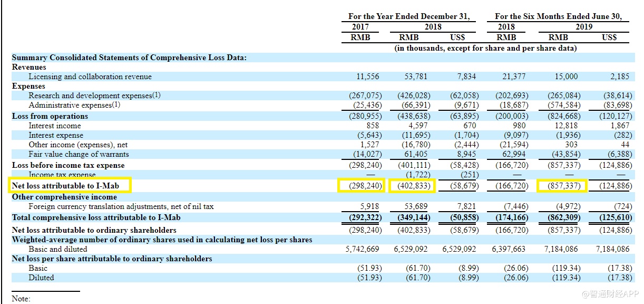
Task: Select the "For the Six Months Ended June 30" header
Action: click(558, 16)
